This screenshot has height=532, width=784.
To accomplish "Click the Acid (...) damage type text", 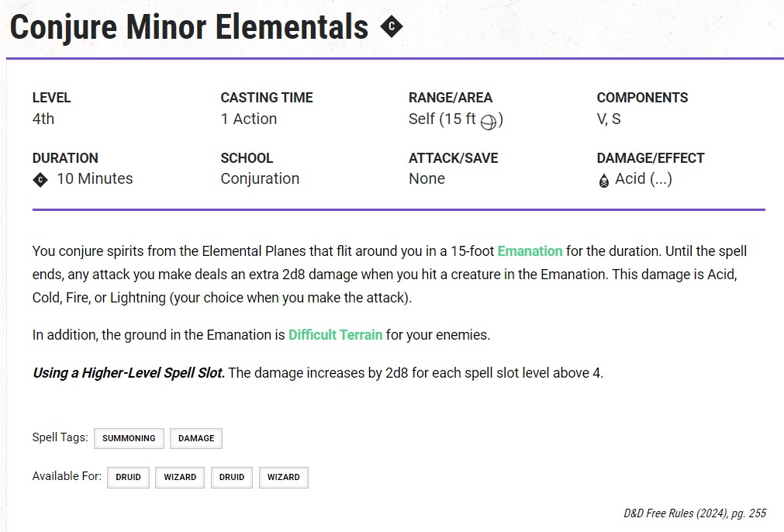I will (643, 179).
